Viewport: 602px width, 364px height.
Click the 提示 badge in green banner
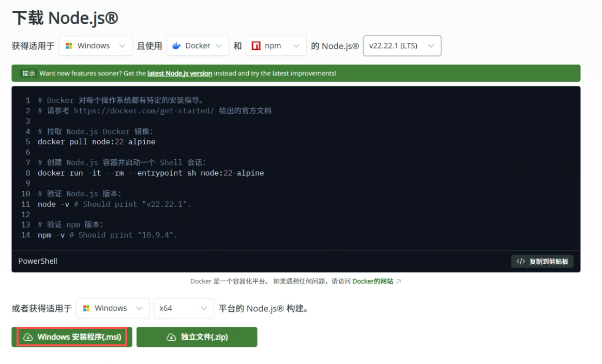(x=28, y=73)
